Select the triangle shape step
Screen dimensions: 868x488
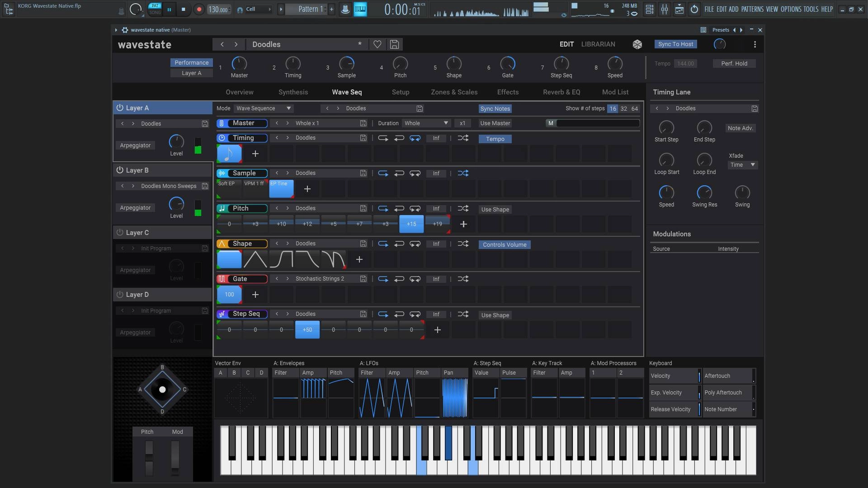point(255,259)
